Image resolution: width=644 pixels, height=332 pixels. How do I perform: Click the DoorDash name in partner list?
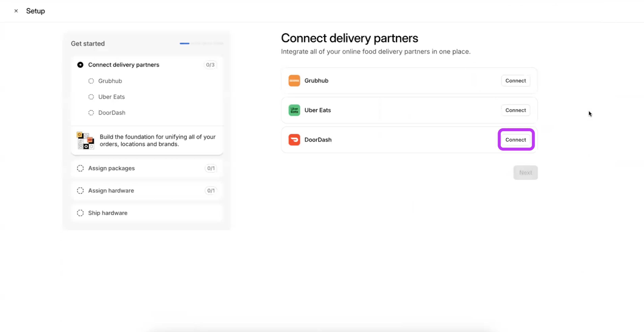318,140
